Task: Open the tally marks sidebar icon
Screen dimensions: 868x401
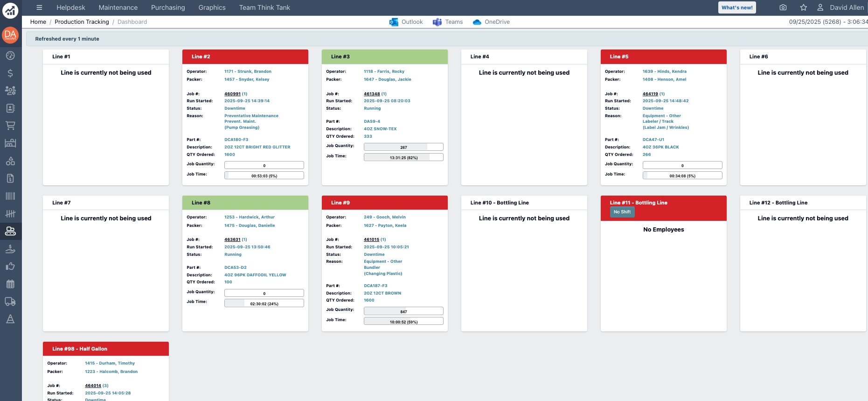Action: pos(10,214)
